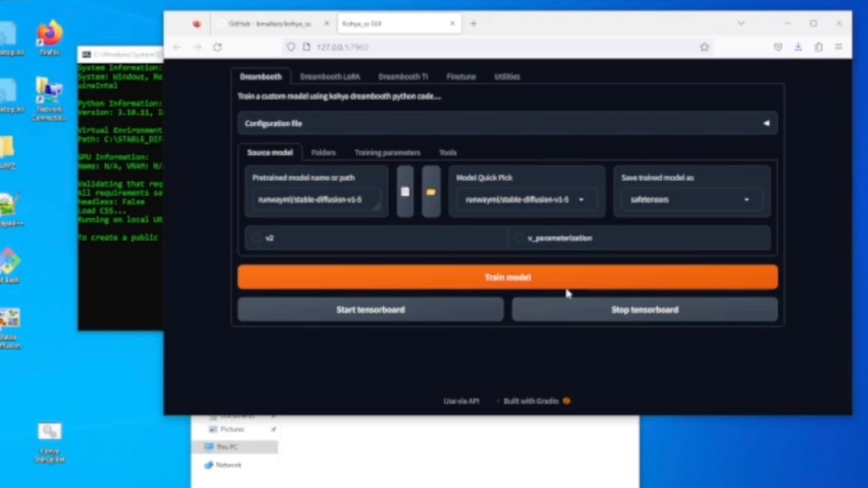Click the Firefox View icon in browser
Image resolution: width=868 pixels, height=488 pixels.
[197, 24]
